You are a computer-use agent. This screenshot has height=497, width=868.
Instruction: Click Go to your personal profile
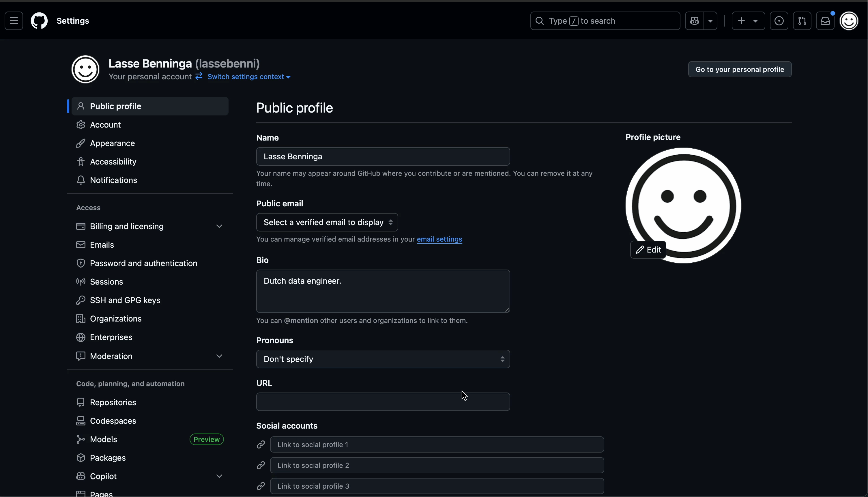[740, 69]
